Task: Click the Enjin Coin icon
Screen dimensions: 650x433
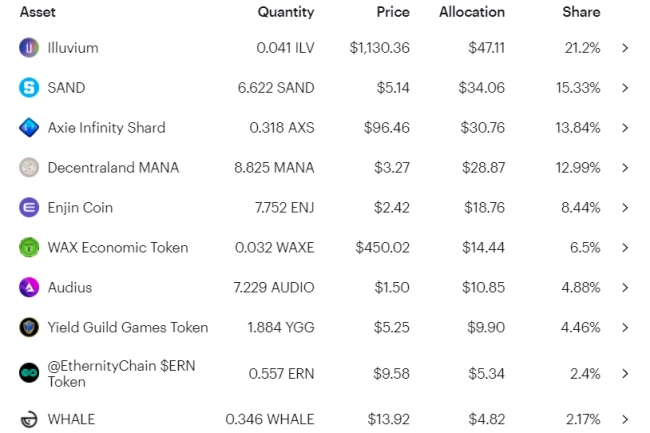Action: click(29, 208)
